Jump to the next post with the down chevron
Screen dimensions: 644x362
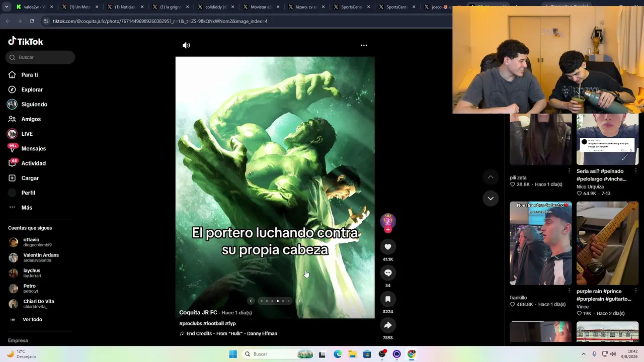(491, 199)
